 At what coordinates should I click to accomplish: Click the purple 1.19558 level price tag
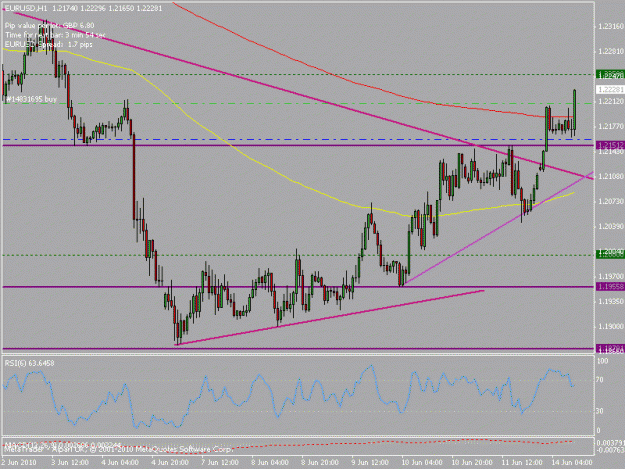[x=610, y=287]
